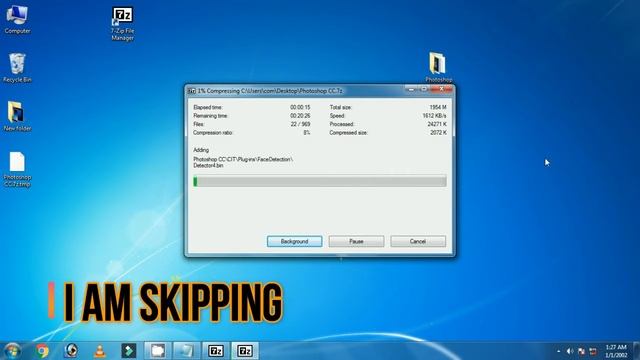Send compression to Background

click(x=294, y=241)
